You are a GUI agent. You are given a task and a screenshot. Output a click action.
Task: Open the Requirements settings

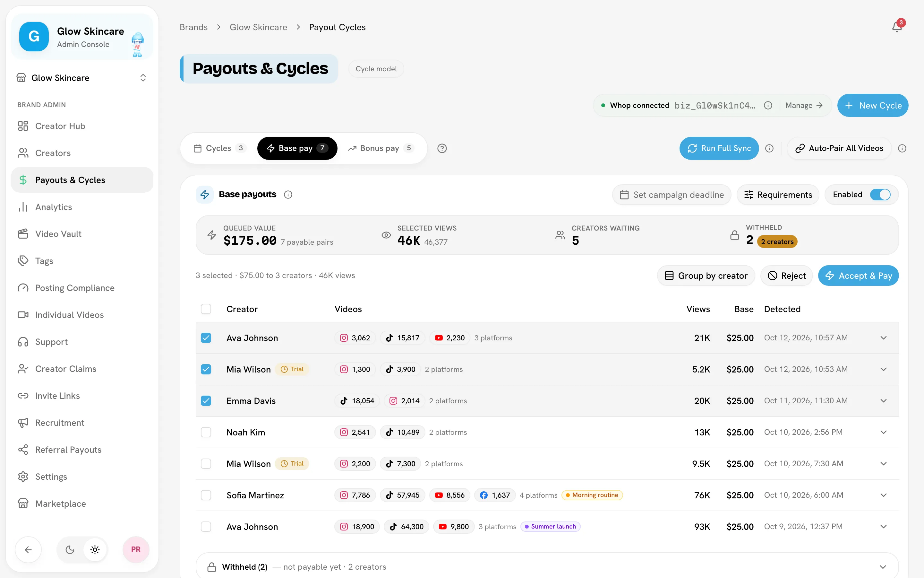coord(778,195)
